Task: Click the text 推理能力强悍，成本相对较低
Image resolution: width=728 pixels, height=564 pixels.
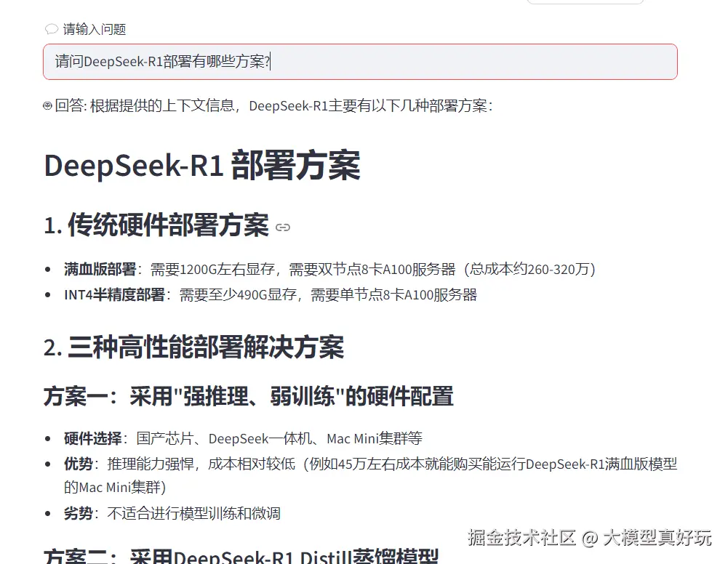Action: click(201, 464)
